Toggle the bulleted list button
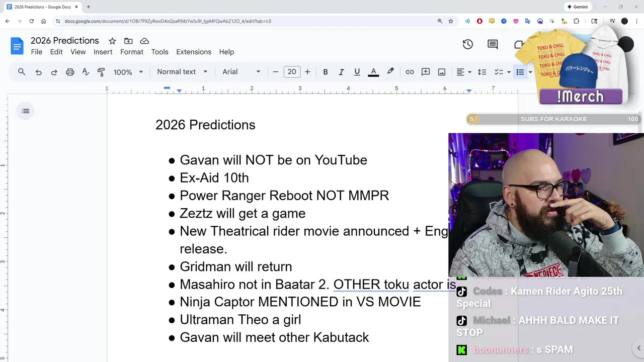Screen dimensions: 644x362 coord(520,72)
